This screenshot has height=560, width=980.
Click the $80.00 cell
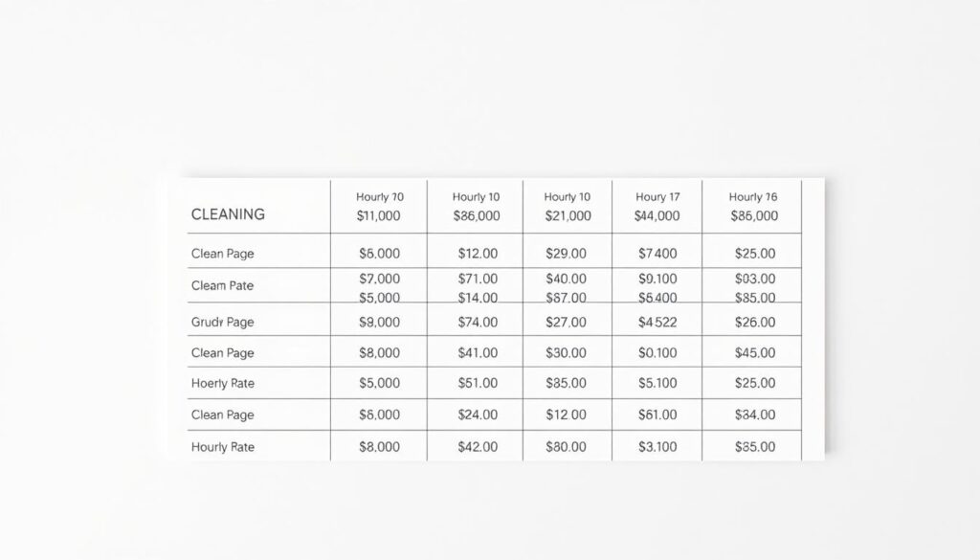[566, 446]
